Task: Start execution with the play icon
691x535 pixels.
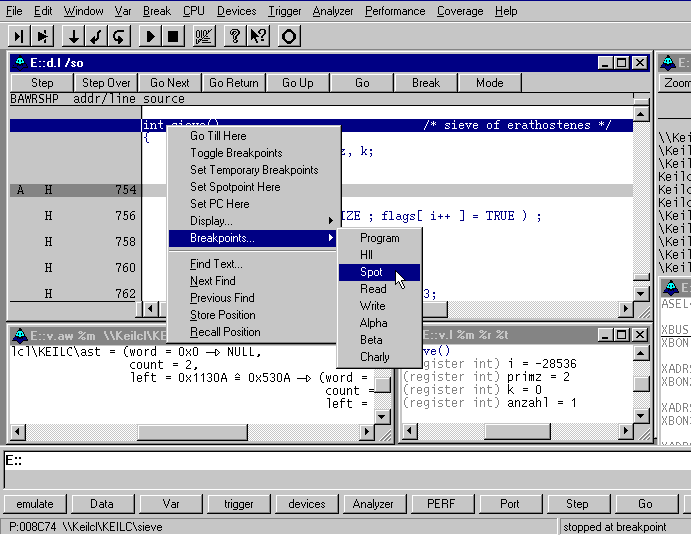Action: pyautogui.click(x=150, y=36)
